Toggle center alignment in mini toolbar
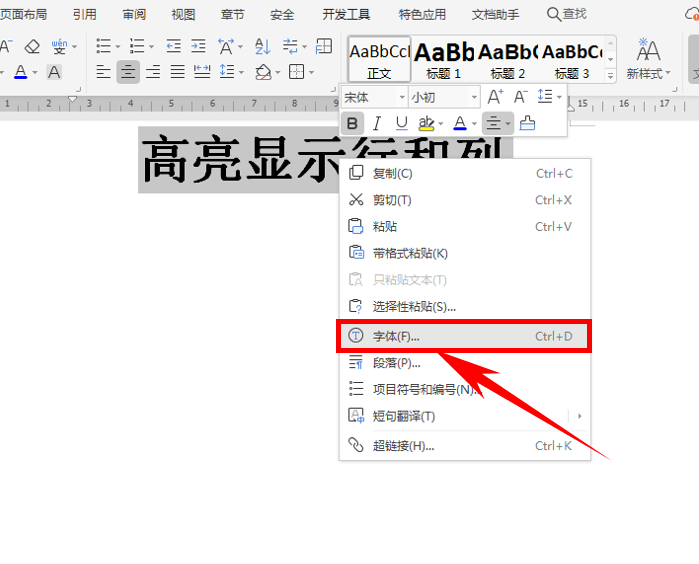 click(493, 123)
